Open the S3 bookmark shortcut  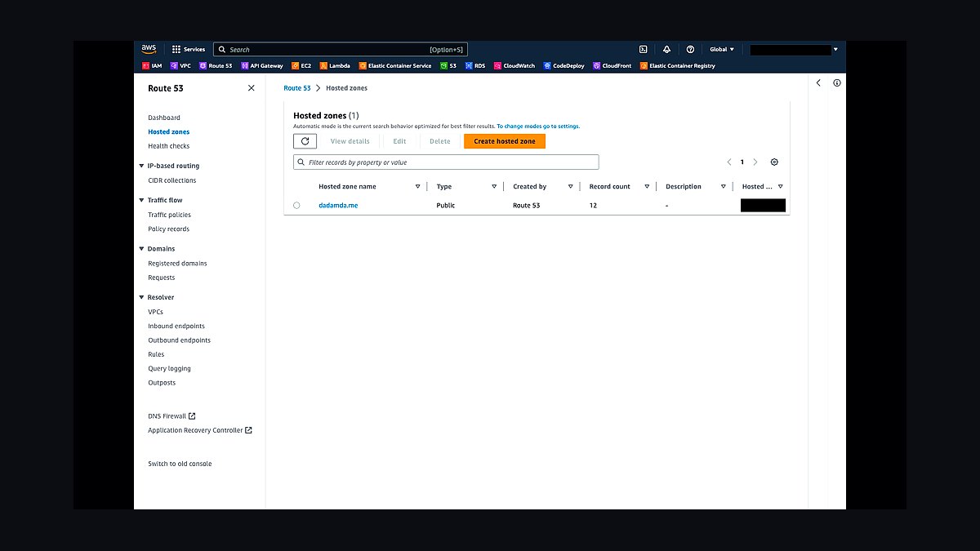(448, 65)
